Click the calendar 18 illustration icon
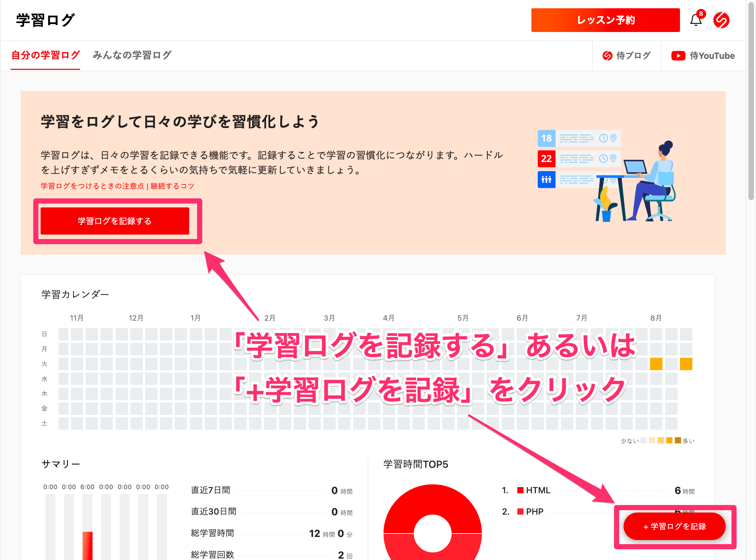This screenshot has width=756, height=560. 546,138
